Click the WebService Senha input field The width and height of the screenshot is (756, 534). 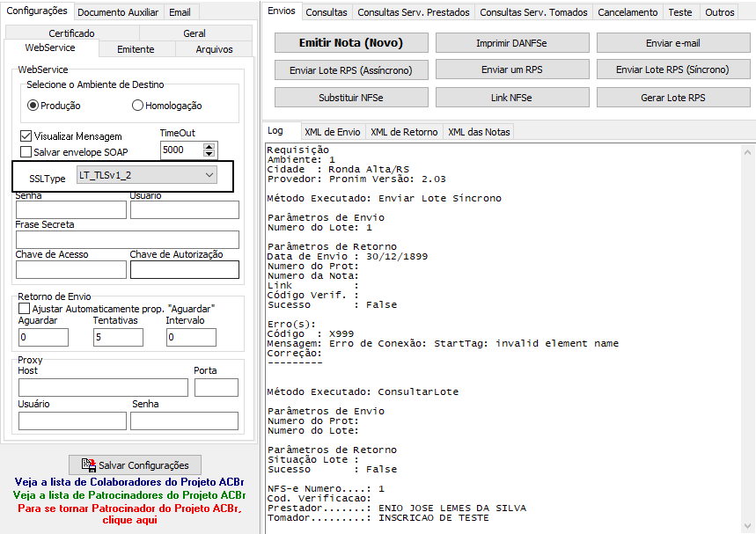pyautogui.click(x=71, y=209)
